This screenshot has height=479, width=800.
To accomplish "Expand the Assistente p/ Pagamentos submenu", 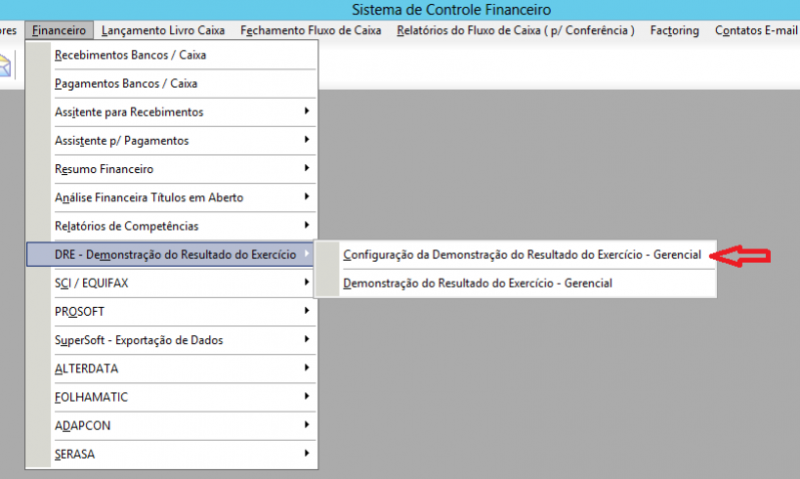I will [121, 141].
